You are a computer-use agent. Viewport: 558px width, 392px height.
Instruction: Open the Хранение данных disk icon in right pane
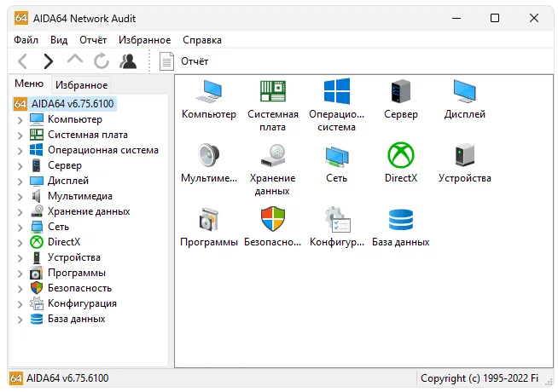coord(272,155)
